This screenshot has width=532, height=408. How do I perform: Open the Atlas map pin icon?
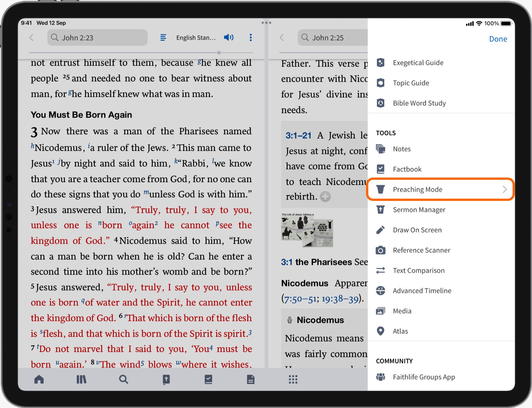click(381, 331)
